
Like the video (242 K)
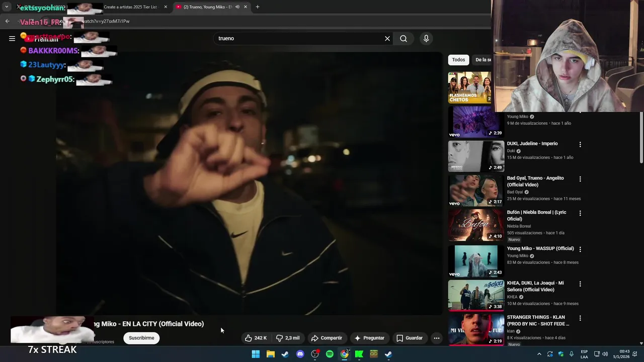256,338
